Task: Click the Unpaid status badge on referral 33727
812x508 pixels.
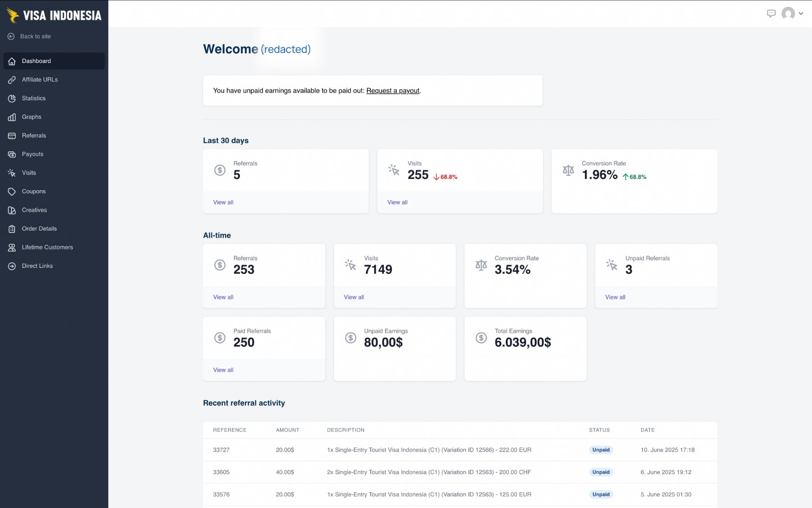Action: pos(601,450)
